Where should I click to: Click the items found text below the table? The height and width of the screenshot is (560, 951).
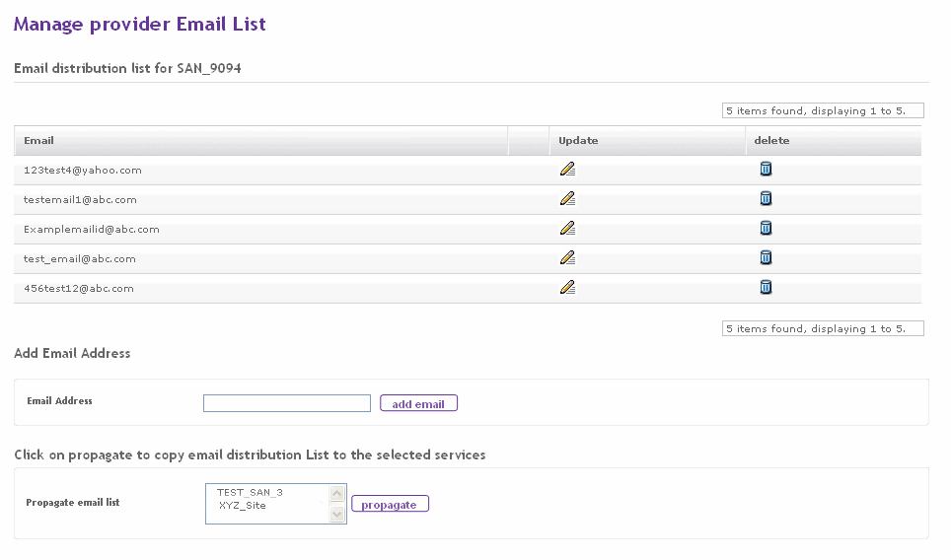click(x=816, y=329)
